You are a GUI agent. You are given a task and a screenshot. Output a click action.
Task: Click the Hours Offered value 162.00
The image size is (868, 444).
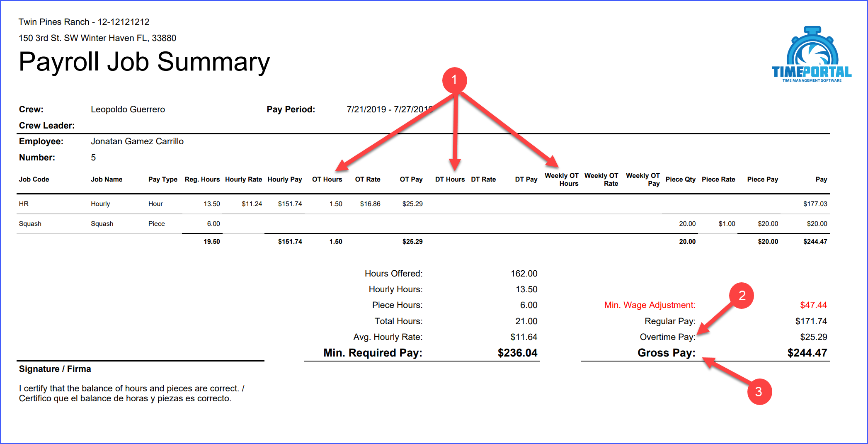(524, 274)
